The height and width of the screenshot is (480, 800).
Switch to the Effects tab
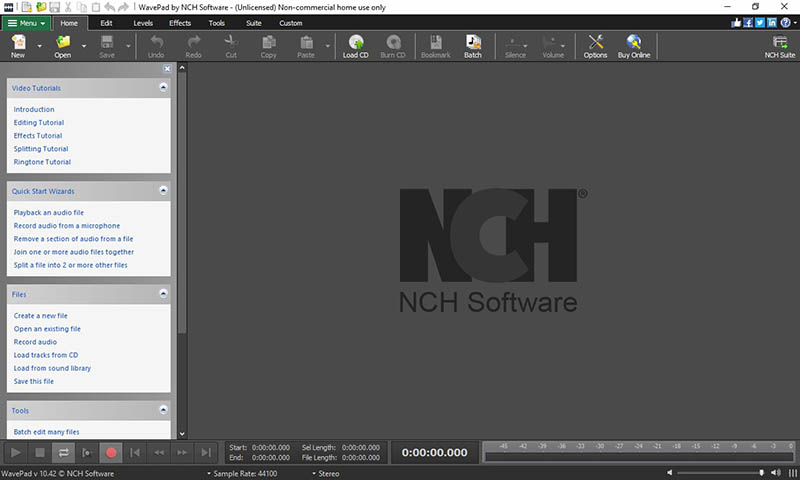point(180,22)
